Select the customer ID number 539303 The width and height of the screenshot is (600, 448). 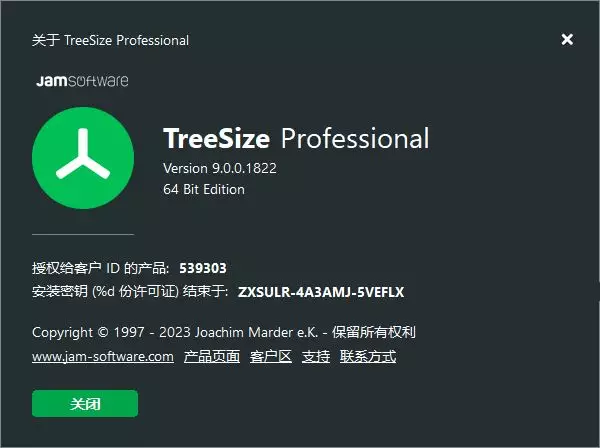(203, 268)
